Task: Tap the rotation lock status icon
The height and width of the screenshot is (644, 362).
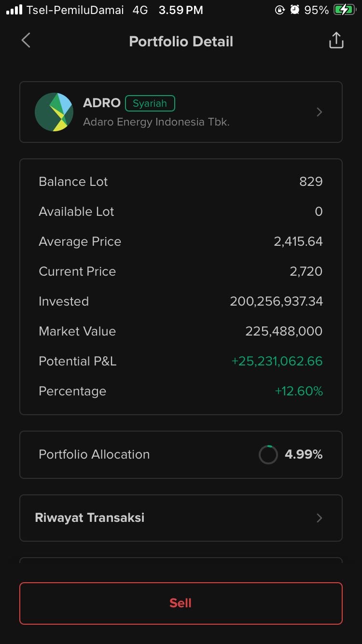Action: [x=279, y=10]
